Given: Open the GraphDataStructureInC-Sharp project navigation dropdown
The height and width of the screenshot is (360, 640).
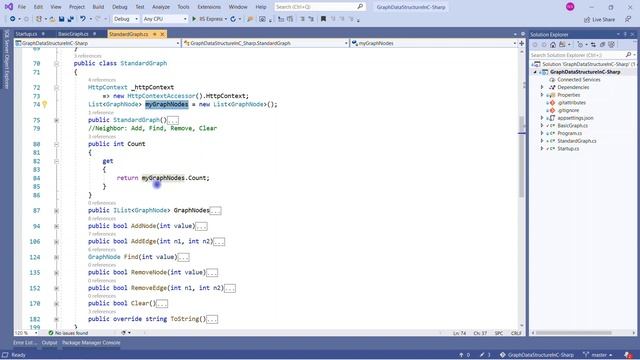Looking at the screenshot, I should click(98, 43).
